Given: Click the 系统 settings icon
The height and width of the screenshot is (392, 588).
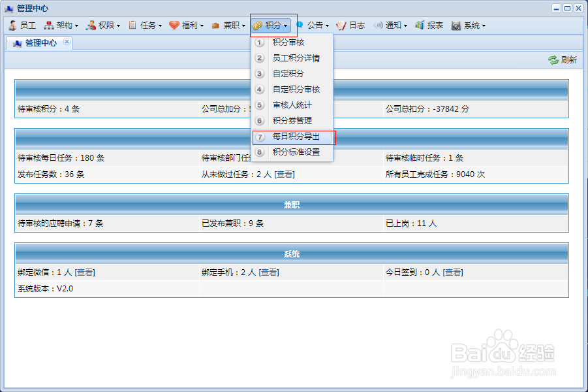Looking at the screenshot, I should [x=456, y=25].
